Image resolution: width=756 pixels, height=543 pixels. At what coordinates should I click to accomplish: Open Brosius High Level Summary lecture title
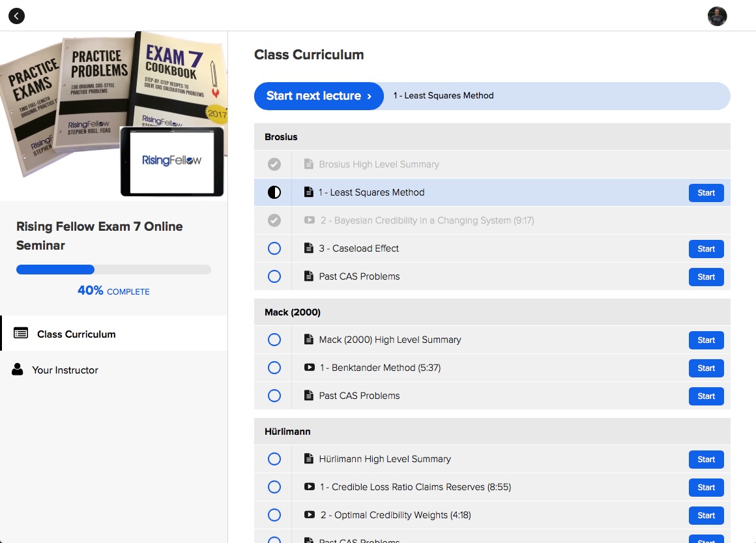coord(379,164)
